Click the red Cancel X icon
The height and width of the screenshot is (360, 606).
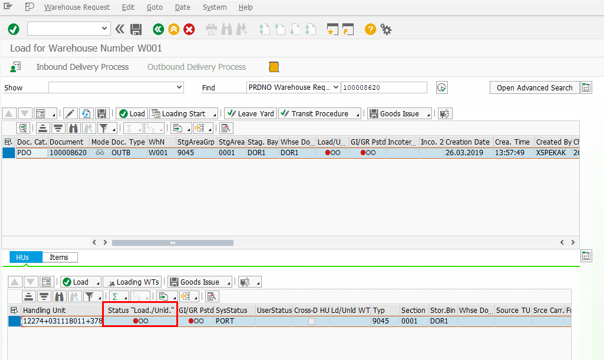(x=189, y=29)
